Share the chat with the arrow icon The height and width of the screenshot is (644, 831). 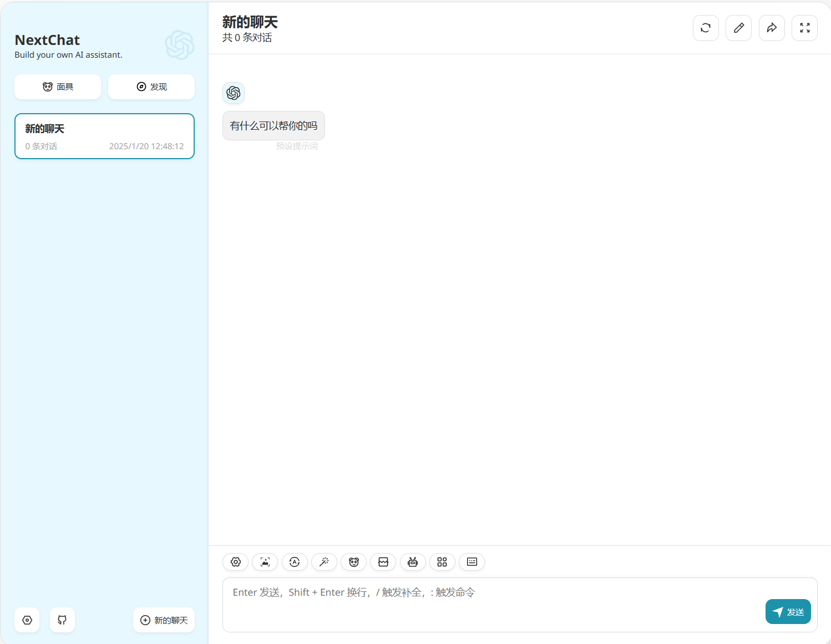[x=772, y=28]
